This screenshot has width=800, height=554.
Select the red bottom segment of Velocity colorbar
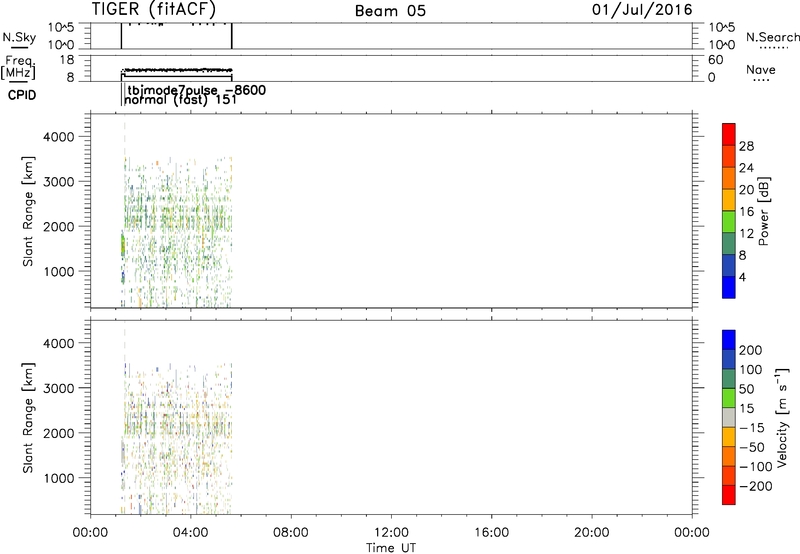[729, 495]
